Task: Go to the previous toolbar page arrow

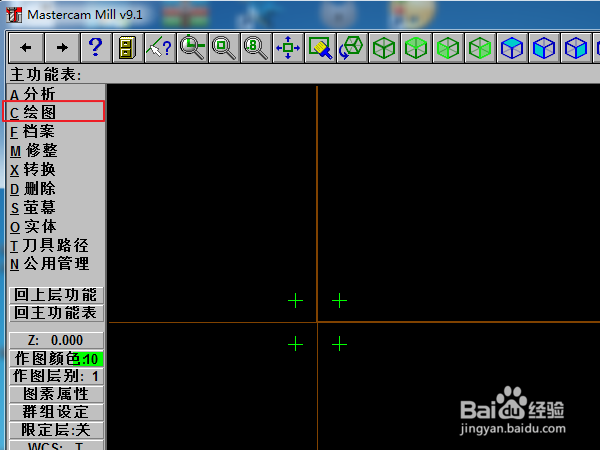Action: (x=26, y=48)
